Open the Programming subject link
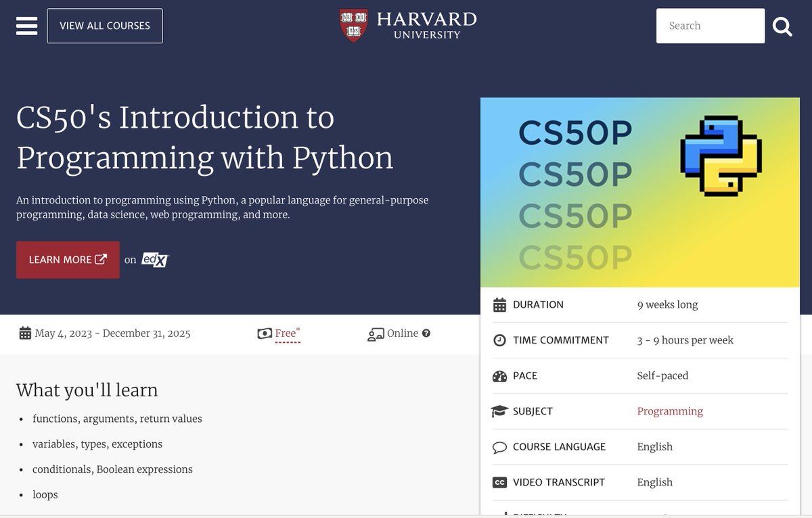 670,411
